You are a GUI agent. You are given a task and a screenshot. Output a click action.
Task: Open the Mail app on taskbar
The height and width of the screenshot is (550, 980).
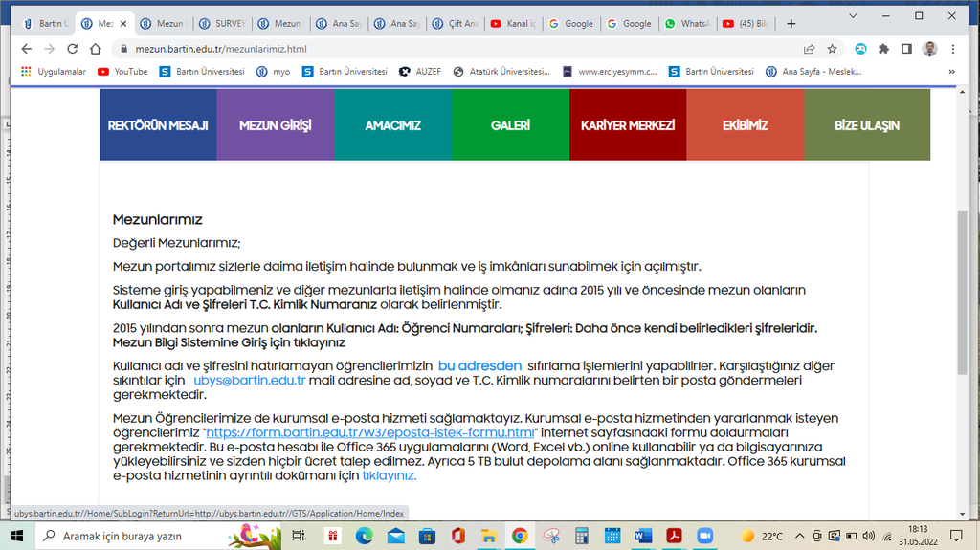coord(395,537)
